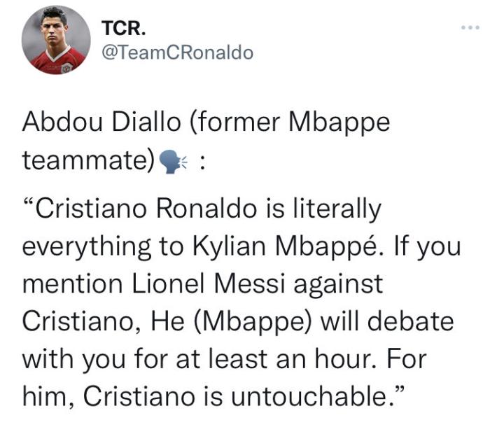Screen dimensions: 504x448
Task: Open the TCR. display name
Action: click(120, 29)
